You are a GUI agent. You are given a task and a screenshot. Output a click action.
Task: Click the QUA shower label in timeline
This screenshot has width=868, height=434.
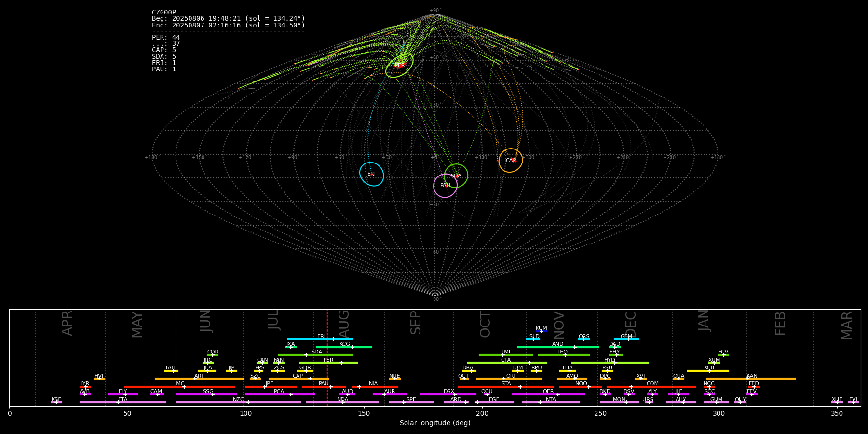tap(678, 376)
